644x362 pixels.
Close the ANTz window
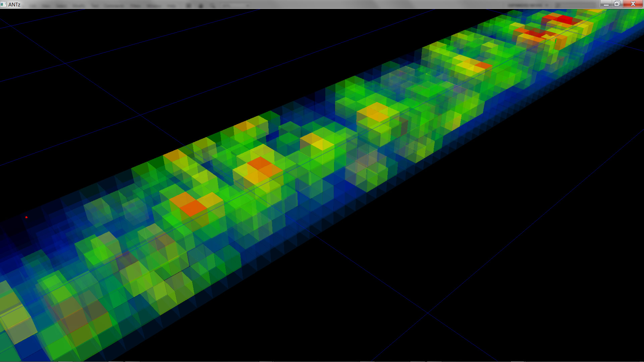coord(633,4)
